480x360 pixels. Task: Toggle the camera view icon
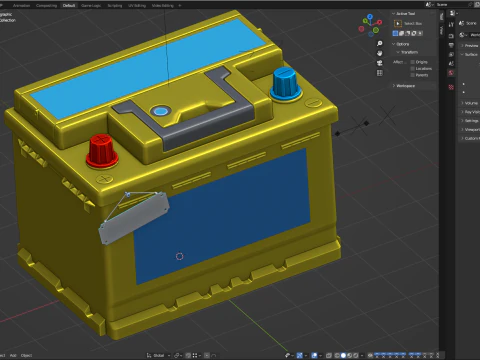[379, 63]
